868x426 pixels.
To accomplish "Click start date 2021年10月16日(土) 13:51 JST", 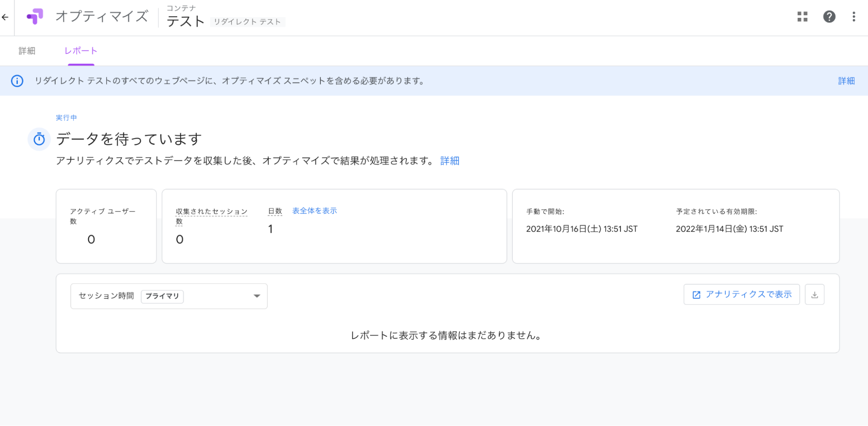I will pos(582,229).
